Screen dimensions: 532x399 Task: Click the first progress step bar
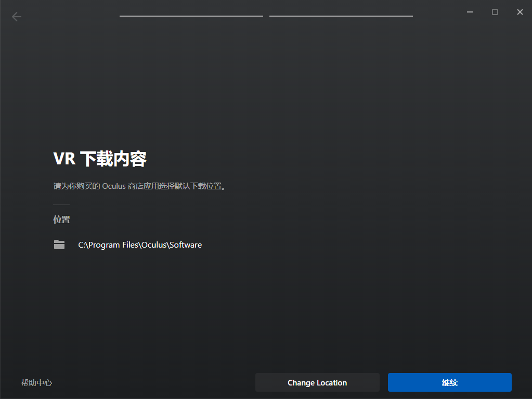pos(191,16)
